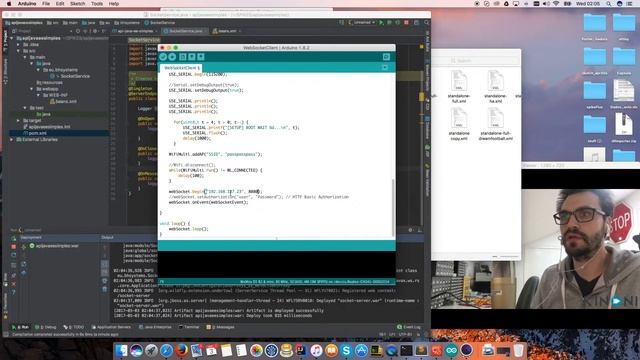Collapse the src folder in project tree
Image resolution: width=640 pixels, height=360 pixels.
point(19,51)
